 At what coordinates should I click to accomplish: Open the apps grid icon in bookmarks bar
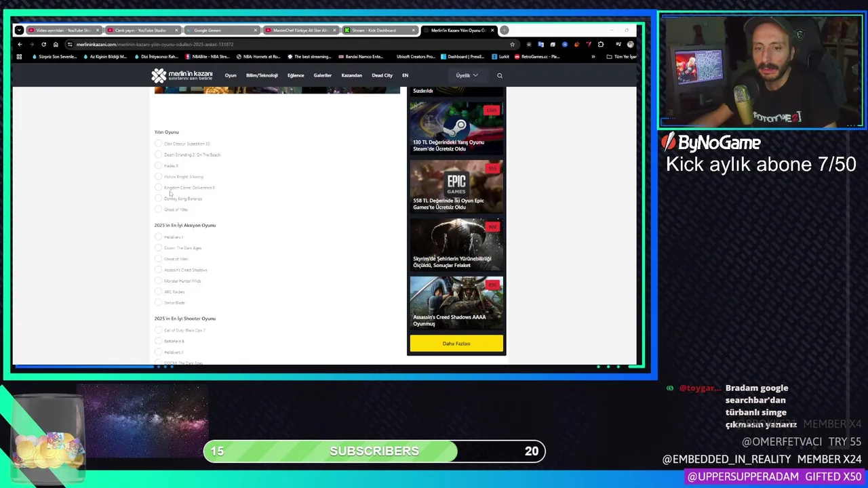[19, 57]
